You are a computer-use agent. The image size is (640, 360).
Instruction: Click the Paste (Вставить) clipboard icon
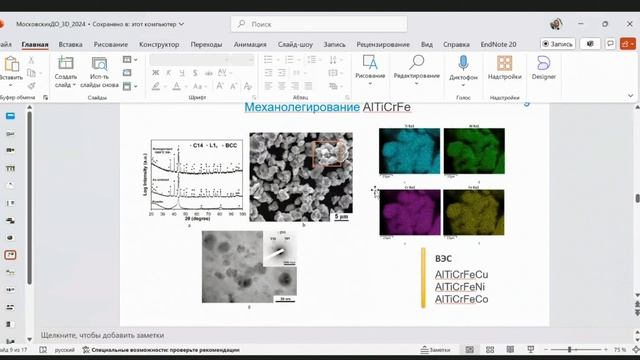click(x=11, y=64)
